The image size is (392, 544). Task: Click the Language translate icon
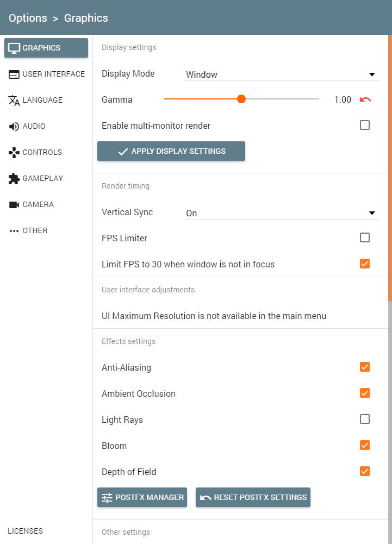(x=14, y=100)
